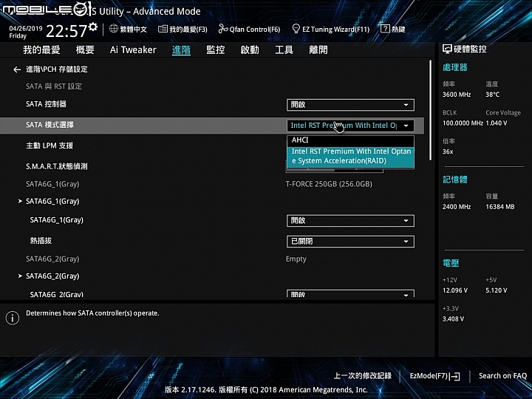This screenshot has height=399, width=532.
Task: Launch EZ Tuning Wizard lightbulb icon
Action: 296,29
